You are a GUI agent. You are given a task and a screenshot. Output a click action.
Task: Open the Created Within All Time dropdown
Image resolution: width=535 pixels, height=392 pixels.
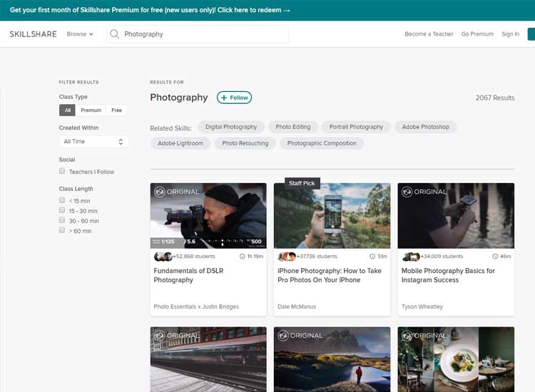94,141
